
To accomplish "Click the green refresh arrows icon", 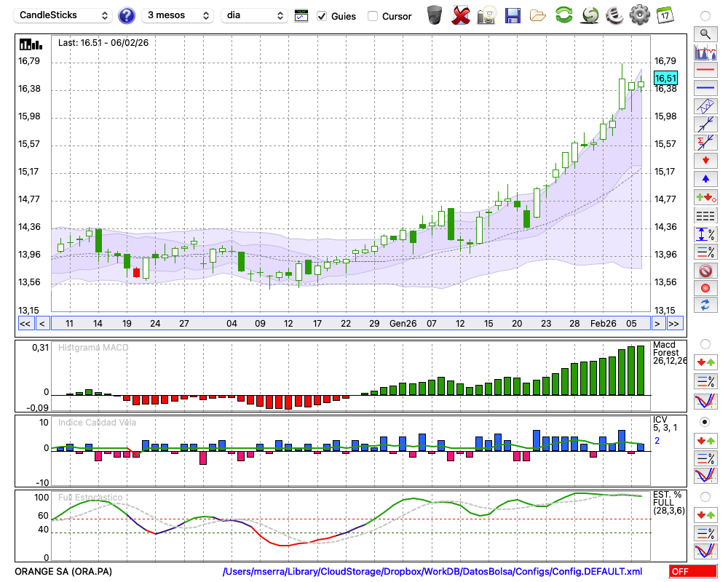I will pos(563,15).
